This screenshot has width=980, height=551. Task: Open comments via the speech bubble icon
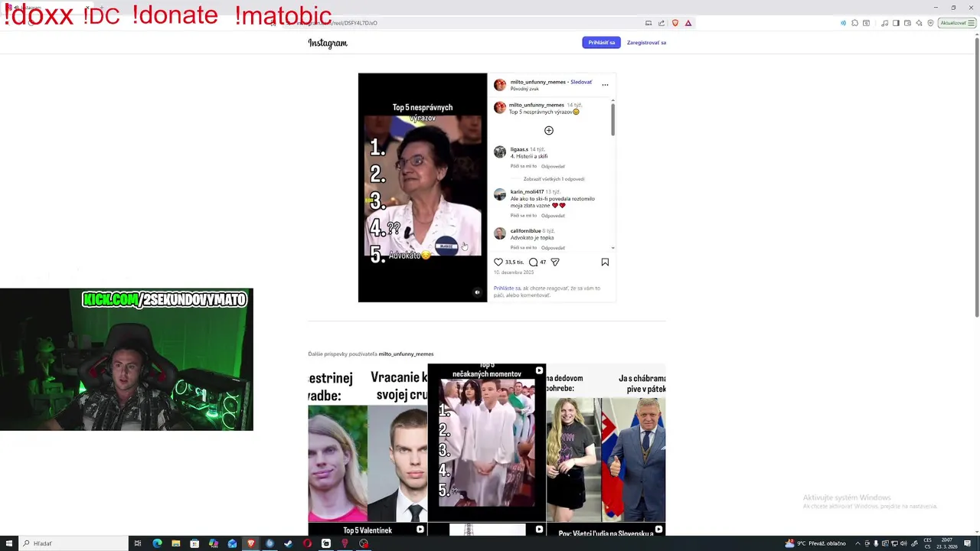pyautogui.click(x=533, y=262)
